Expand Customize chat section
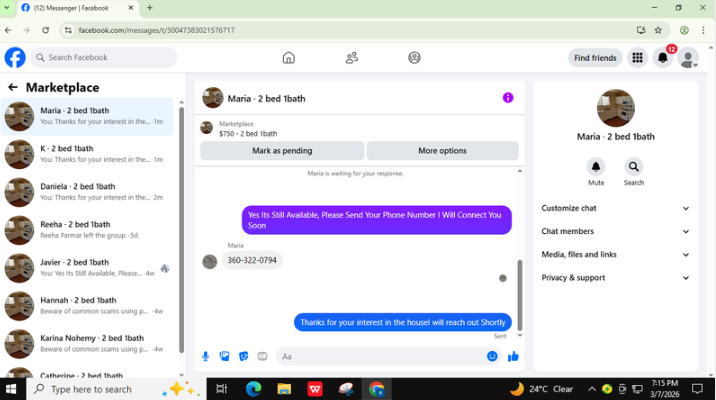 pyautogui.click(x=615, y=208)
